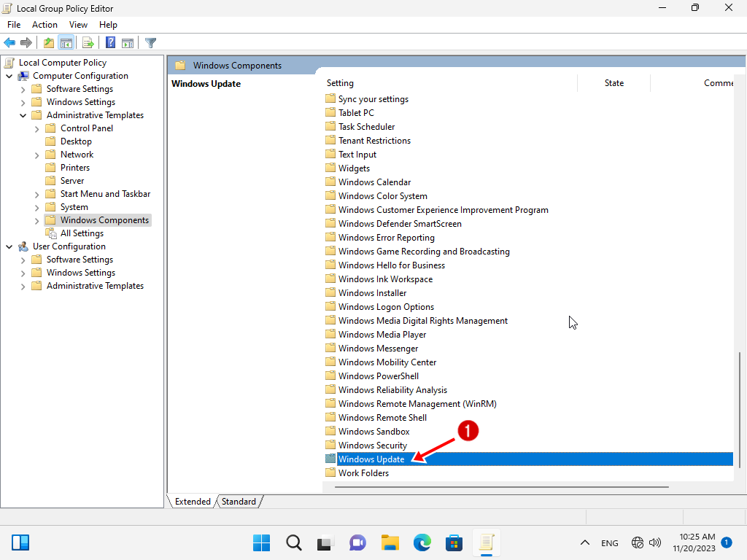Select All Settings in the tree
747x560 pixels.
point(82,233)
